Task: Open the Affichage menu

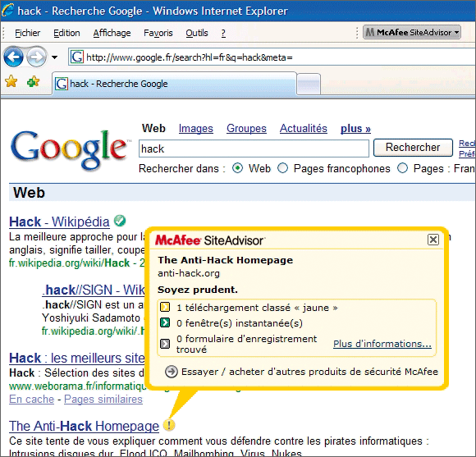Action: (x=112, y=33)
